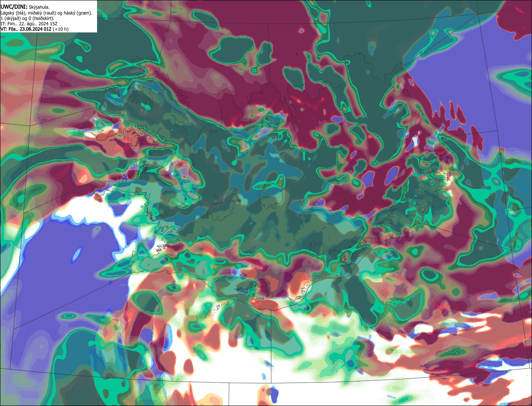
Task: Click the legend line 'Lágský (blá), miðský (rauð) og háský (græn).'
Action: 47,13
